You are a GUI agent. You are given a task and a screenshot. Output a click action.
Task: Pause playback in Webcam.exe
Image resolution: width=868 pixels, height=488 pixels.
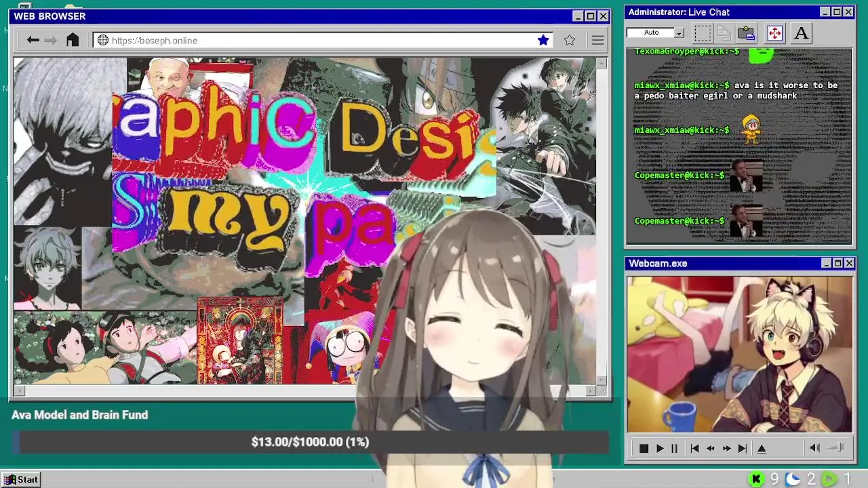pyautogui.click(x=674, y=448)
